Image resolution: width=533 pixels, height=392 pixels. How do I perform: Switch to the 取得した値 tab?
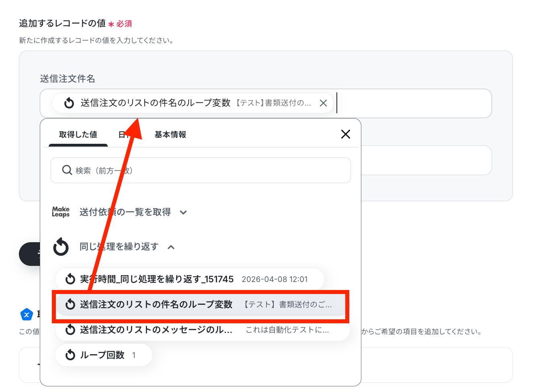(x=78, y=135)
